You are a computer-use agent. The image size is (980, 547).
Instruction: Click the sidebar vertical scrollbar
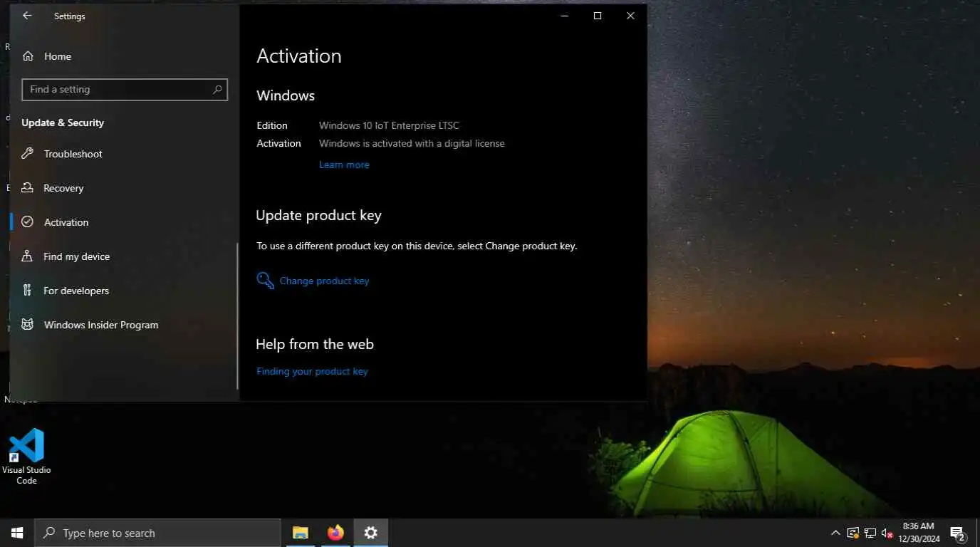pyautogui.click(x=238, y=316)
